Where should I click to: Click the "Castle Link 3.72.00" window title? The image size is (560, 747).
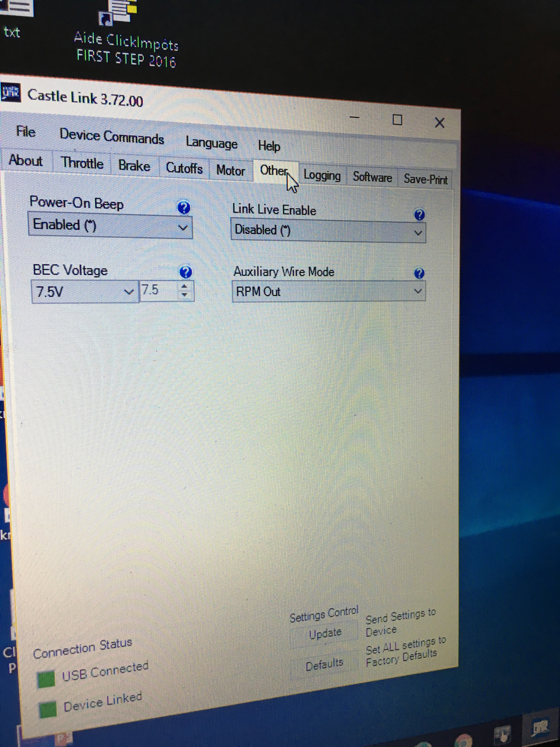pos(85,97)
